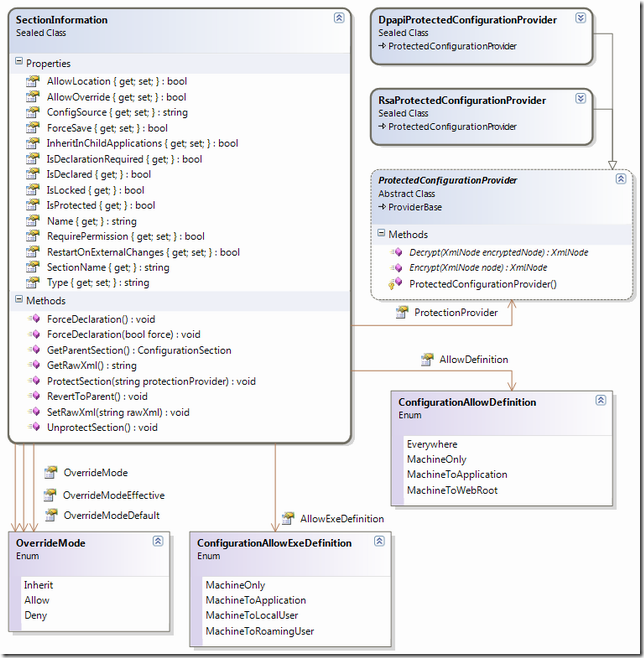Click the OverrideMode association icon
The height and width of the screenshot is (658, 644).
click(51, 473)
